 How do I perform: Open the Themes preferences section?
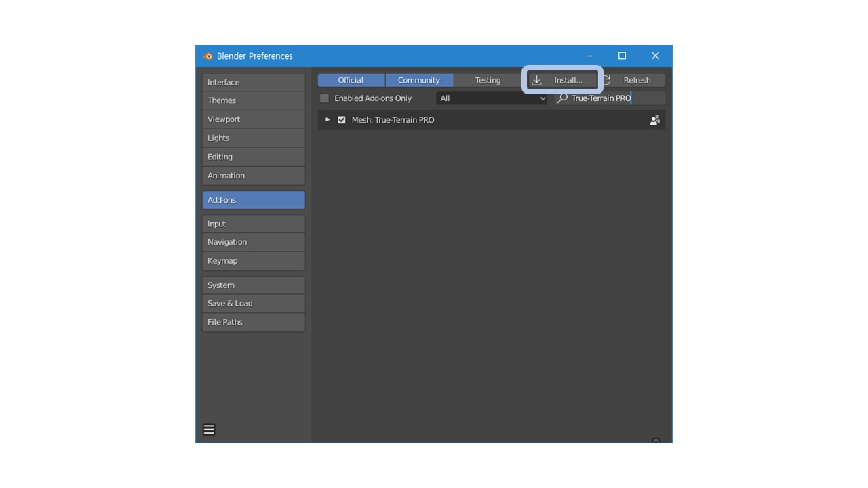(254, 100)
